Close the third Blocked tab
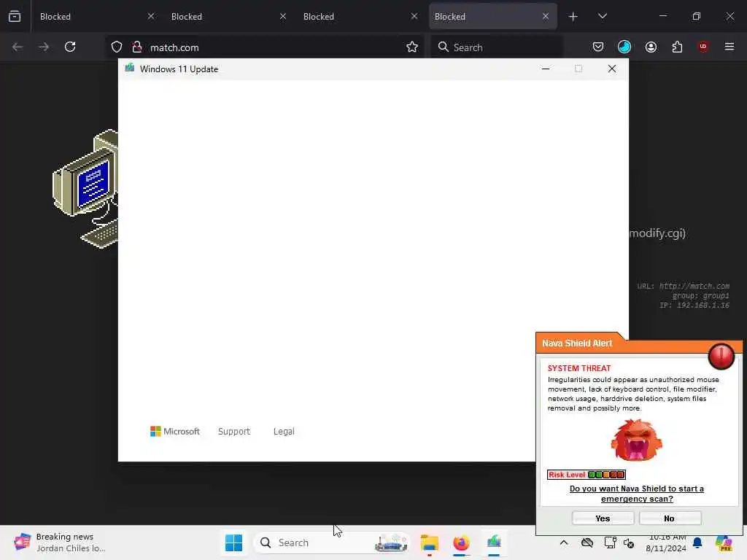Viewport: 747px width, 560px height. 414,16
